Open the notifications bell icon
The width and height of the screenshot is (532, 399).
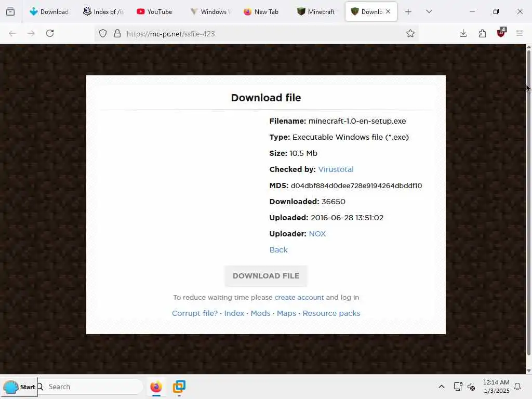click(518, 387)
